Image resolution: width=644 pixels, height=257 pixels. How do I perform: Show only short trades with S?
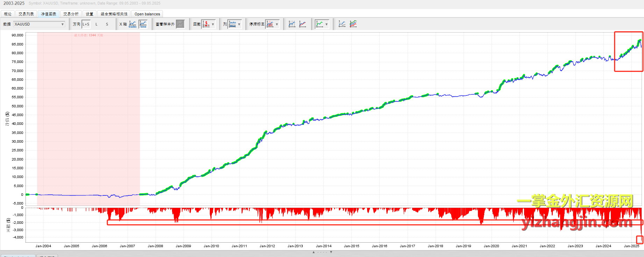click(x=107, y=24)
